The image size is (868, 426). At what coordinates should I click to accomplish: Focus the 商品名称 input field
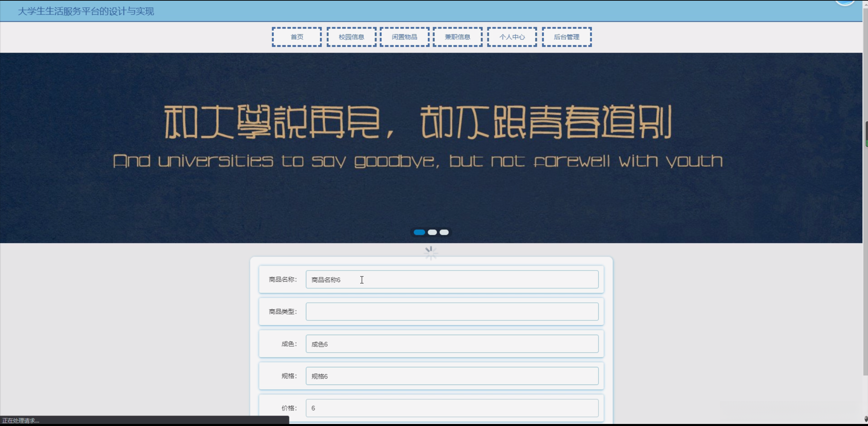point(452,279)
